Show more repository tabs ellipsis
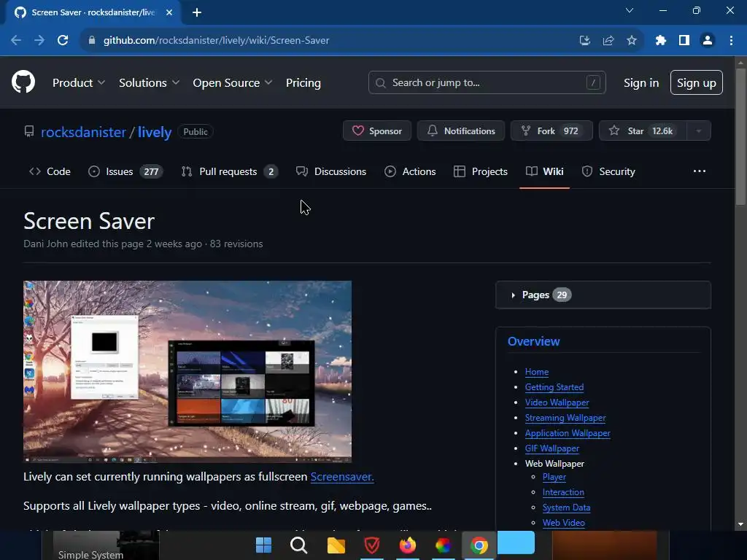This screenshot has height=560, width=747. (x=700, y=171)
